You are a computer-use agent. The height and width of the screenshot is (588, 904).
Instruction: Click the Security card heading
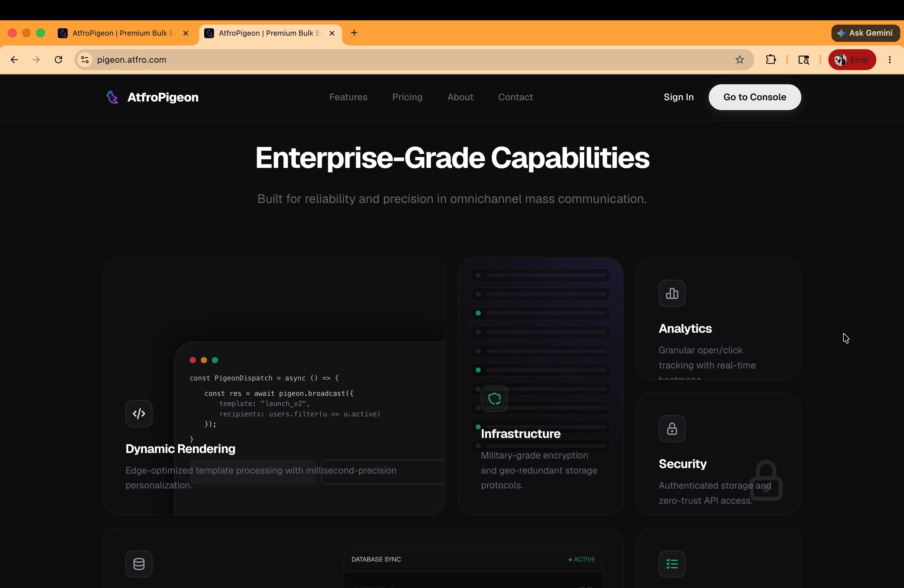click(683, 464)
